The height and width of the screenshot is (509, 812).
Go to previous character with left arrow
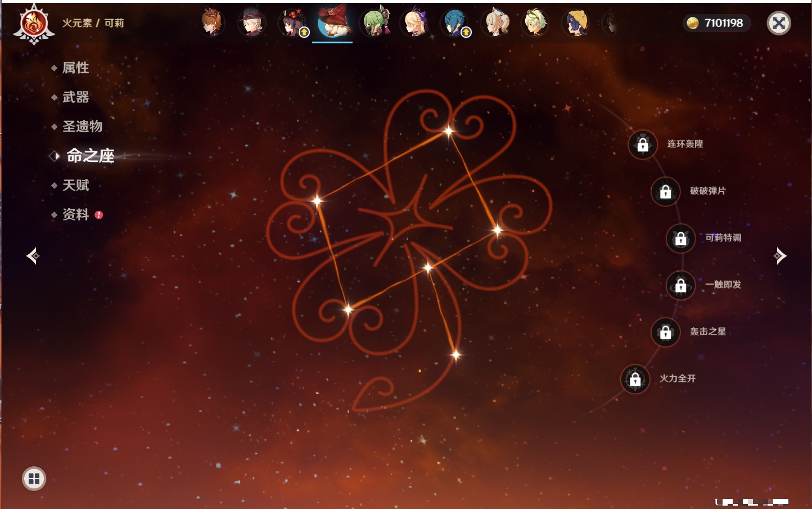coord(33,256)
